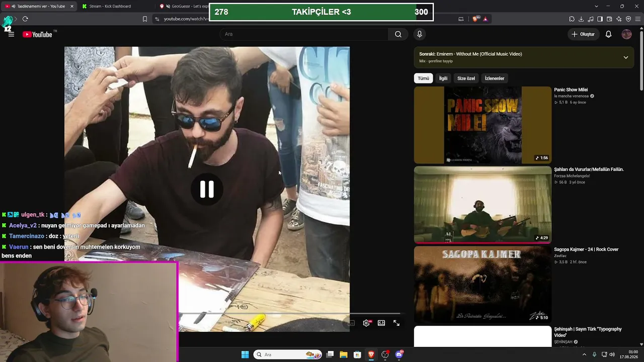
Task: Select the Tümü filter chip
Action: pos(424,78)
